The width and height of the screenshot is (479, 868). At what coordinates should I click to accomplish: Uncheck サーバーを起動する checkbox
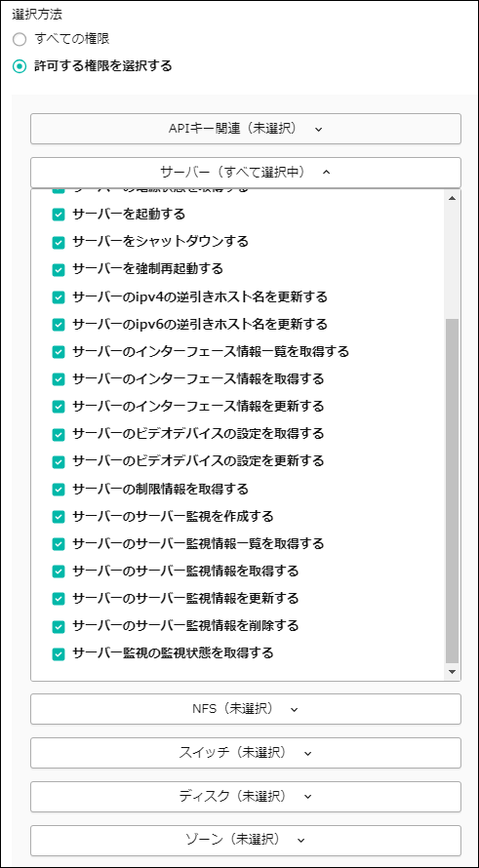coord(59,215)
